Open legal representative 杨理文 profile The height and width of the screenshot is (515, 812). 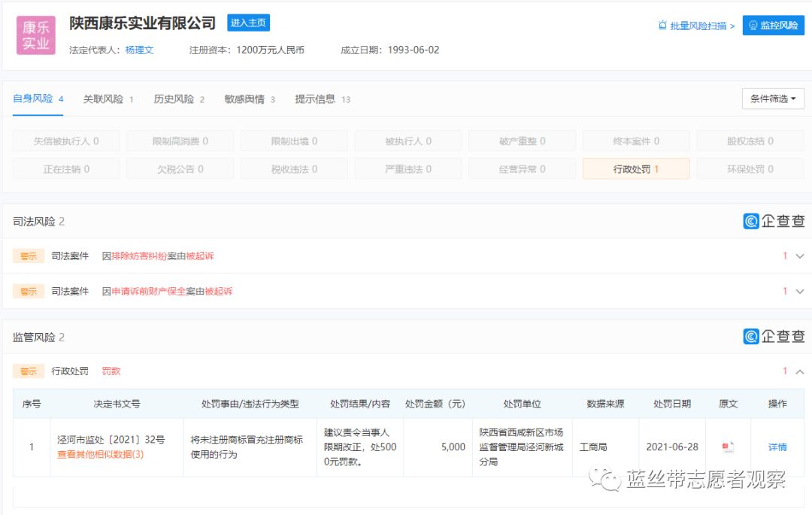[139, 50]
